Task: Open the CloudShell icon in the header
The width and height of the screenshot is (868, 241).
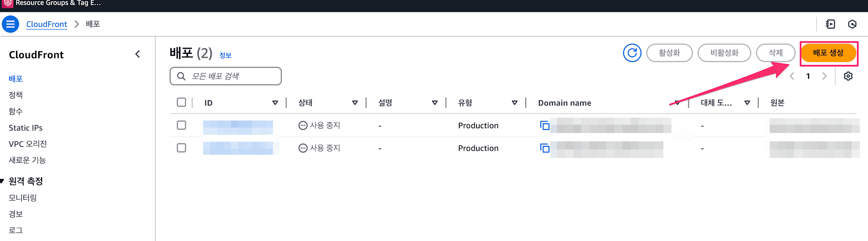Action: pos(830,24)
